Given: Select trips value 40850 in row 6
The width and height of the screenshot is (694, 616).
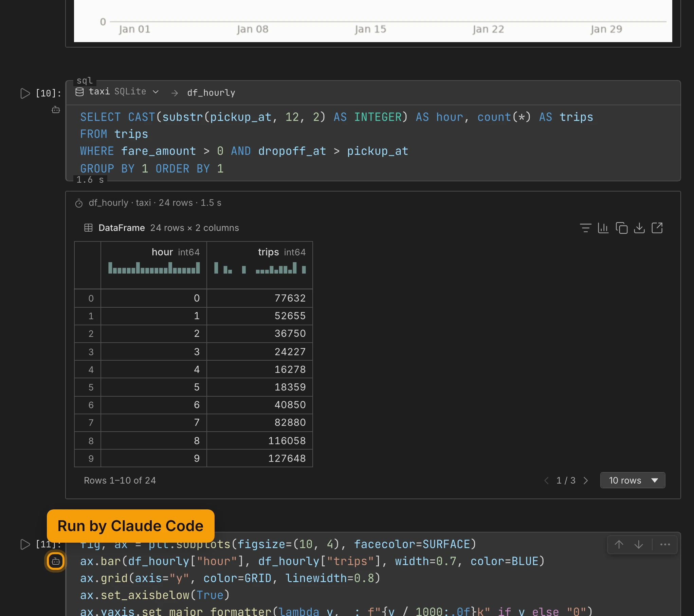Looking at the screenshot, I should [260, 405].
